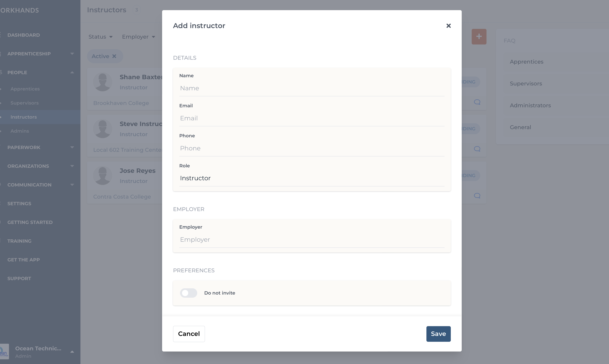The width and height of the screenshot is (609, 364).
Task: Go to Supervisors in sidebar
Action: point(25,103)
